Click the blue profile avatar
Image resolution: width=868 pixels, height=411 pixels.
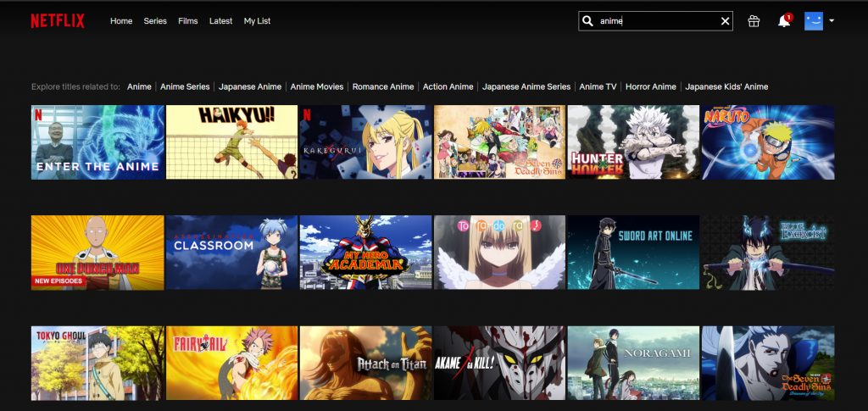point(813,21)
